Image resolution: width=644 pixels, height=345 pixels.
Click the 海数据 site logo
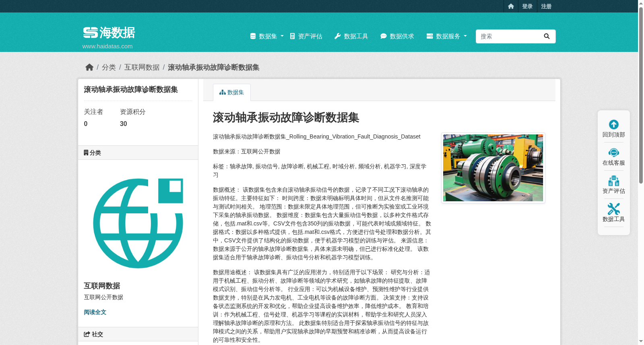[109, 33]
